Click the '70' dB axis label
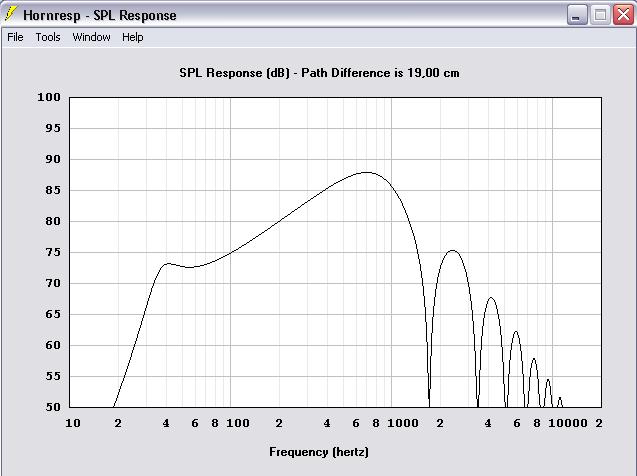The image size is (637, 476). (x=53, y=283)
